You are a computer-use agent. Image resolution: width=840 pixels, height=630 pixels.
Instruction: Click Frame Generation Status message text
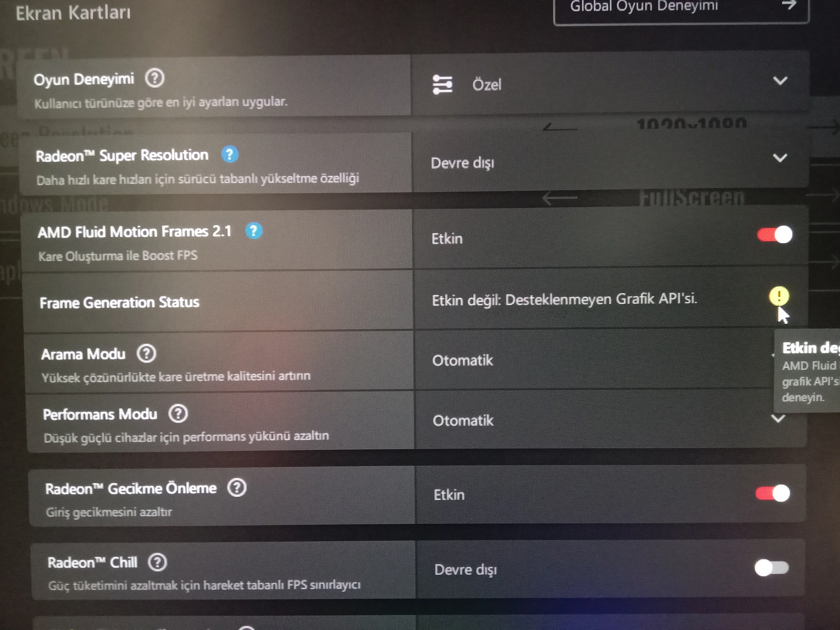(x=564, y=300)
